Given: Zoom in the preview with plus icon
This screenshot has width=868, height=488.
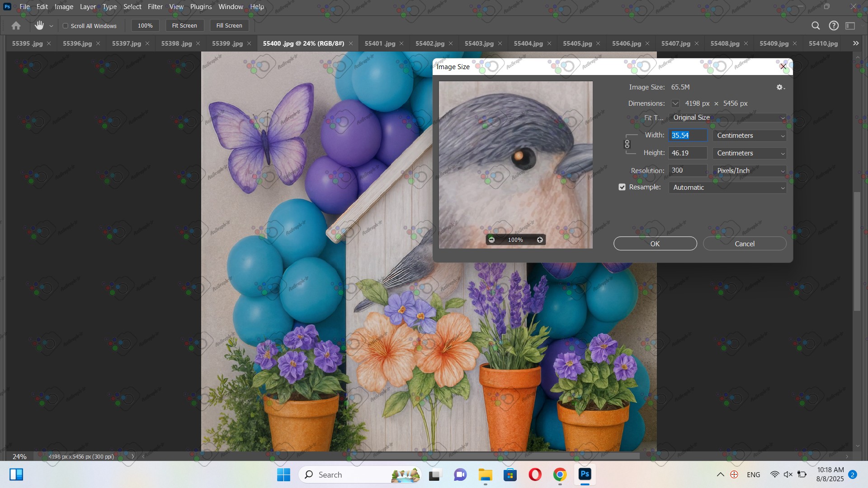Looking at the screenshot, I should (x=540, y=240).
